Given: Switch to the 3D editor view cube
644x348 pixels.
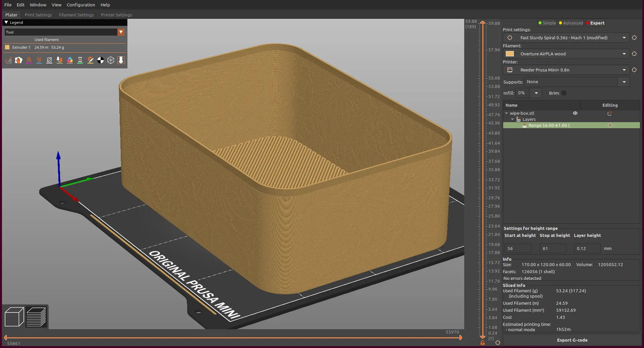Looking at the screenshot, I should [14, 317].
